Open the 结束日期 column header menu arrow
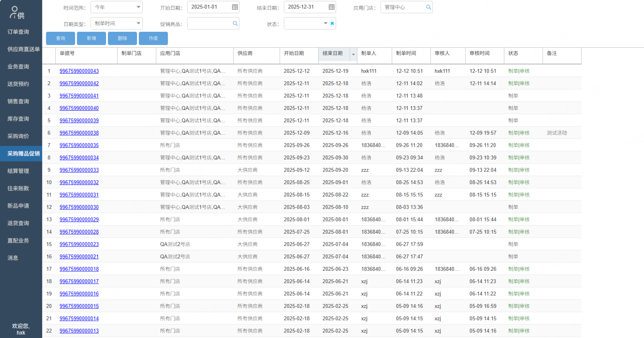The height and width of the screenshot is (338, 644). coord(353,54)
